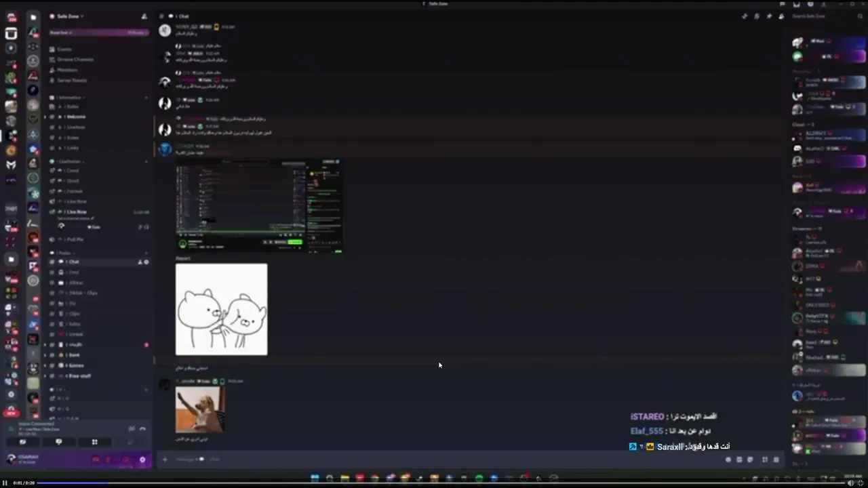The height and width of the screenshot is (488, 868).
Task: Open the Bank channel
Action: coord(74,355)
